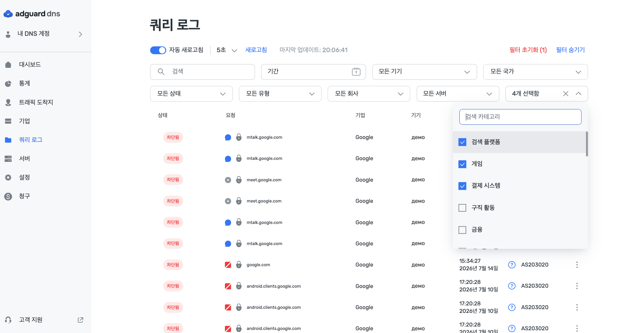
Task: Check 구직 활동 category
Action: click(462, 208)
